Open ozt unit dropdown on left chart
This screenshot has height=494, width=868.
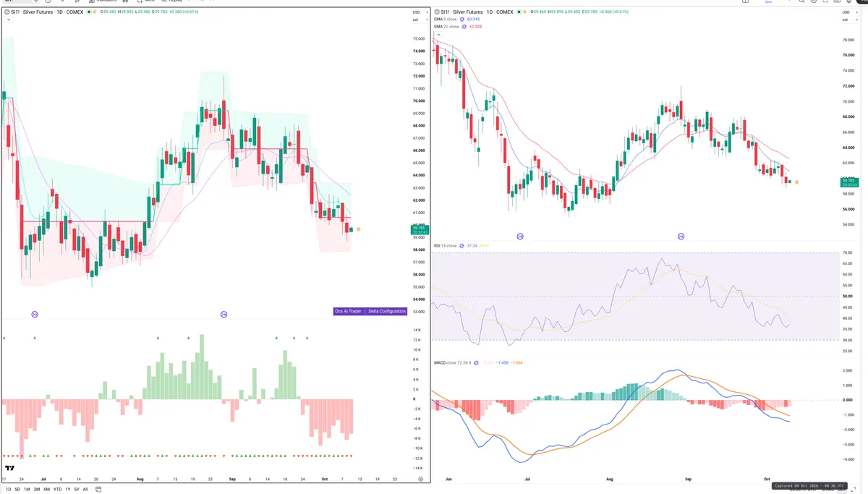click(419, 20)
